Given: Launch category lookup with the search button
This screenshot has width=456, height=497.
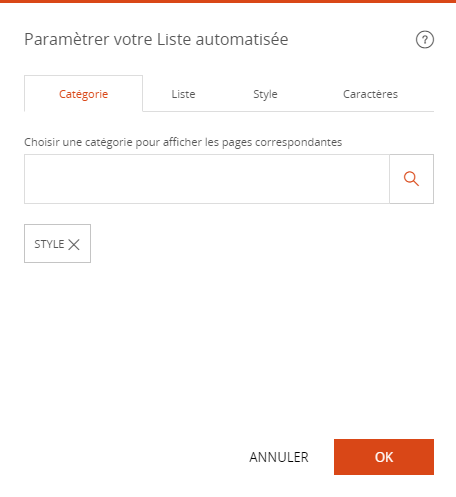Looking at the screenshot, I should click(412, 179).
